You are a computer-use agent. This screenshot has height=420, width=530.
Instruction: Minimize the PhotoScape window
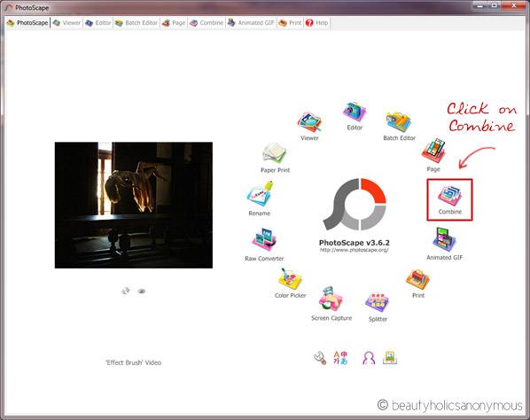[x=479, y=5]
